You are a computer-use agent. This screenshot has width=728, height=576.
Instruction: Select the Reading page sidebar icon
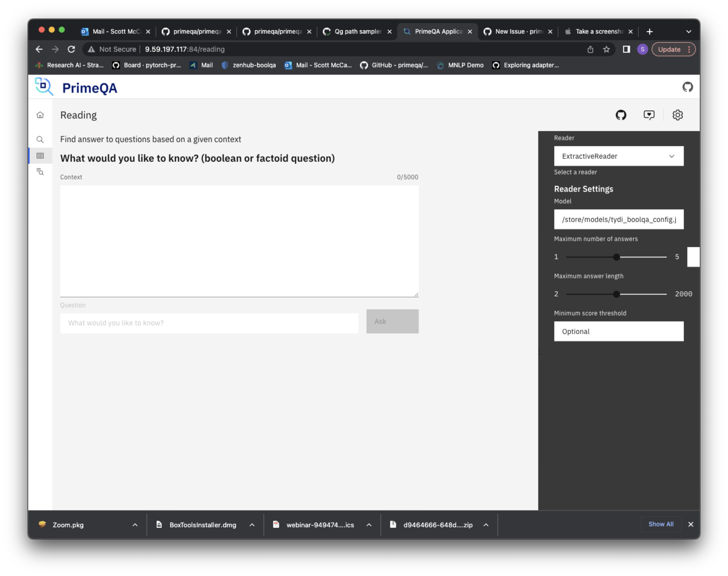(x=40, y=156)
